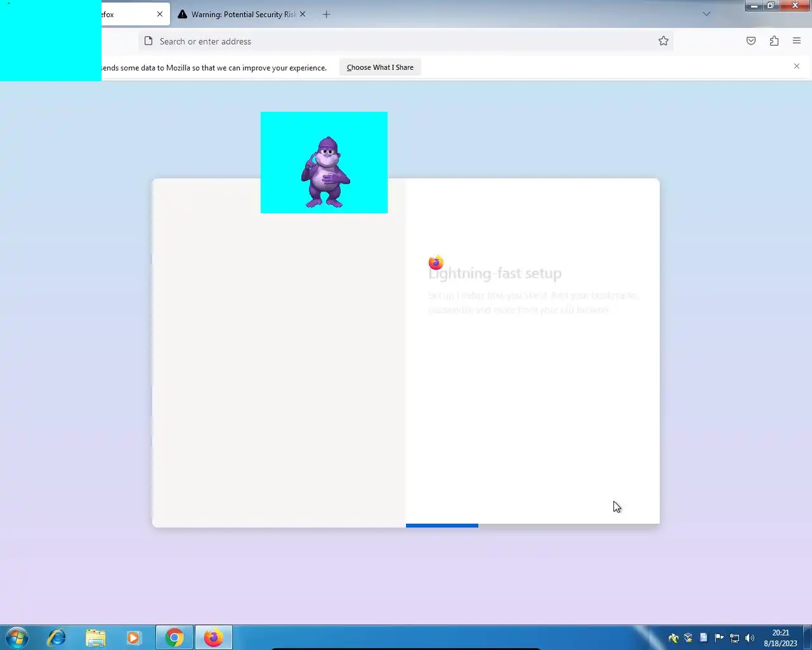This screenshot has width=812, height=650.
Task: Open the Extensions puzzle icon
Action: (x=774, y=41)
